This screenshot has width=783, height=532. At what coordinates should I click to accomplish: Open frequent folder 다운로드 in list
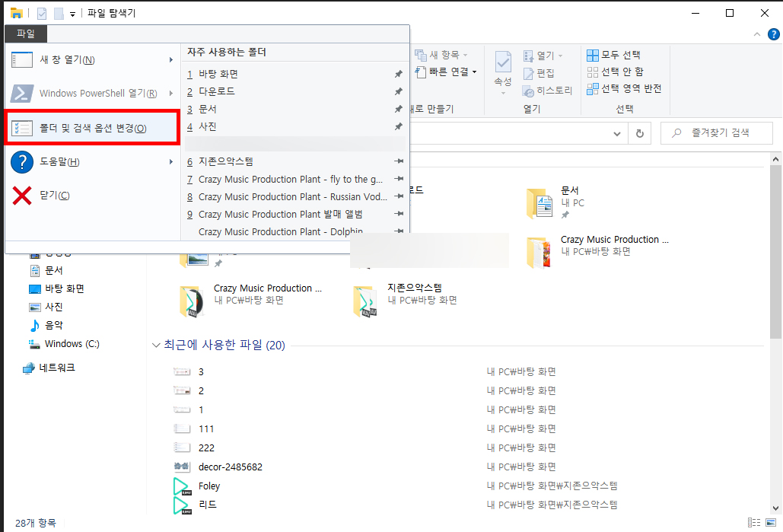[x=294, y=91]
